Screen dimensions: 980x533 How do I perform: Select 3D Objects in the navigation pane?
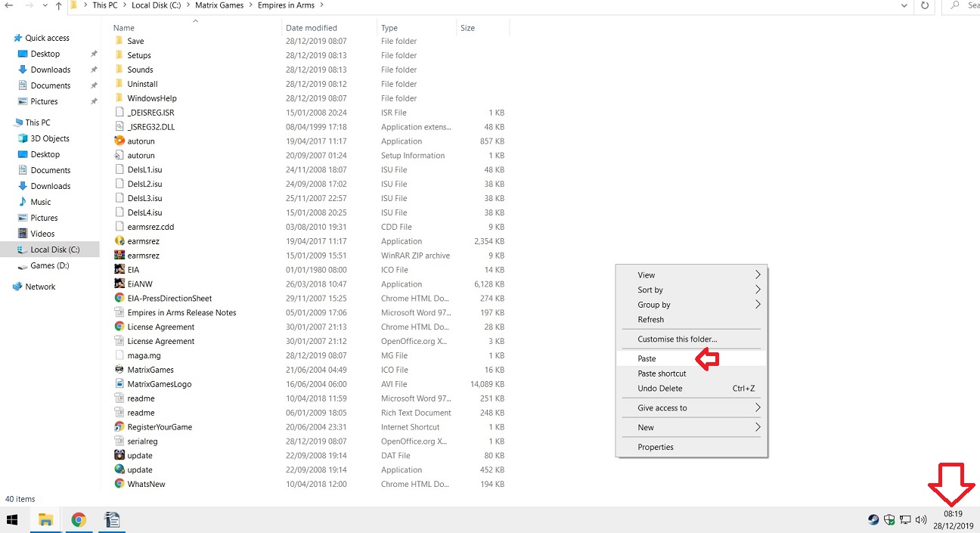click(50, 138)
